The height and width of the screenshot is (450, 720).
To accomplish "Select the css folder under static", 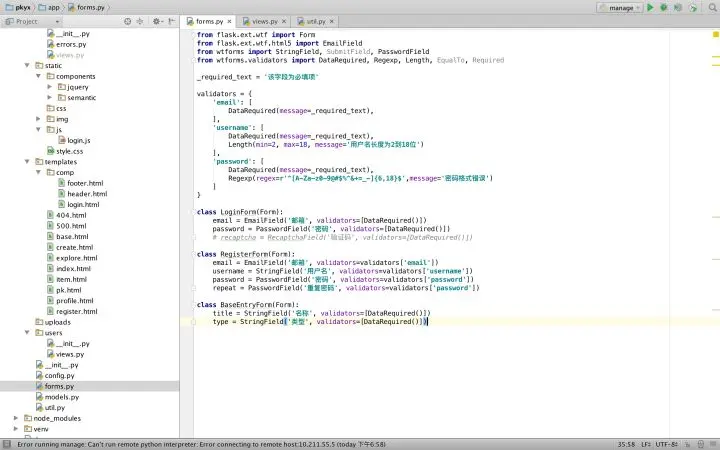I will click(x=56, y=108).
